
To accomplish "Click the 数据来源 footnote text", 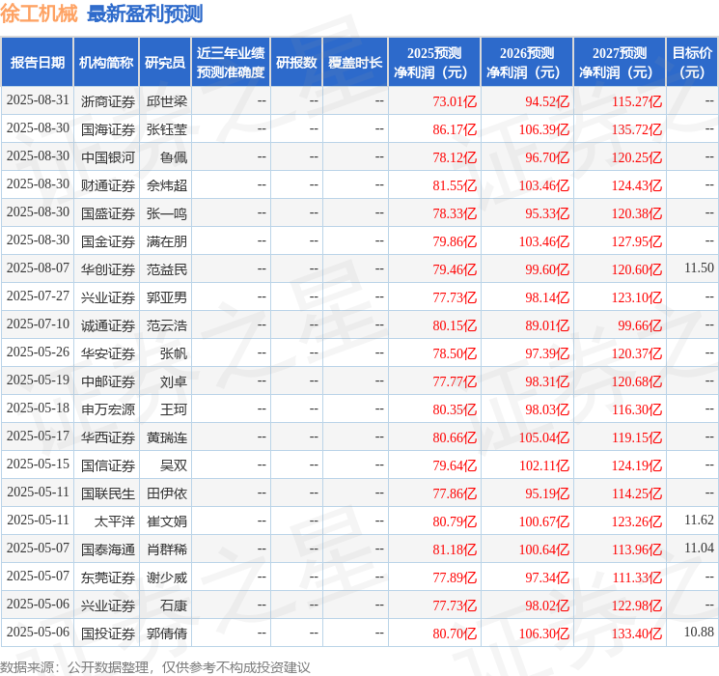I will 155,667.
